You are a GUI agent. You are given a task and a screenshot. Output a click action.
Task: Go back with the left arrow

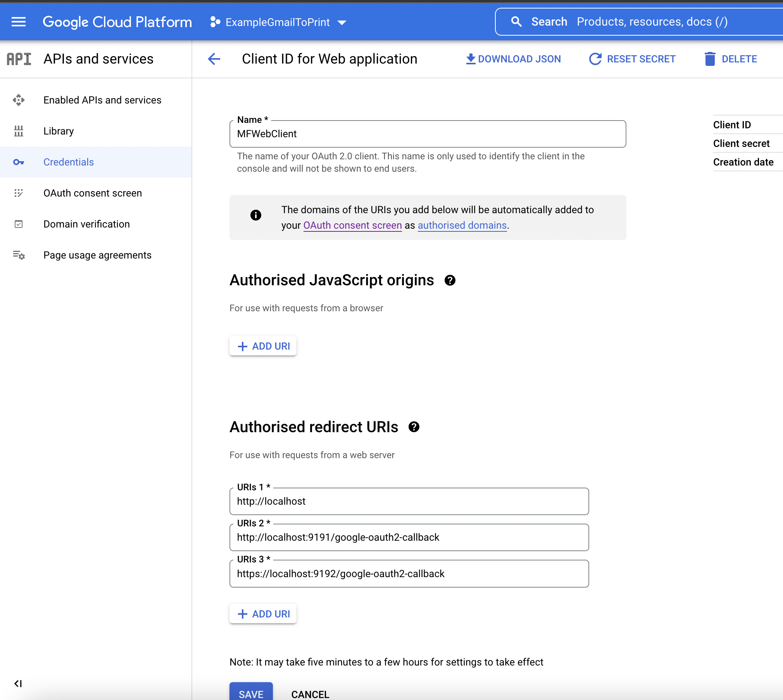[x=214, y=59]
